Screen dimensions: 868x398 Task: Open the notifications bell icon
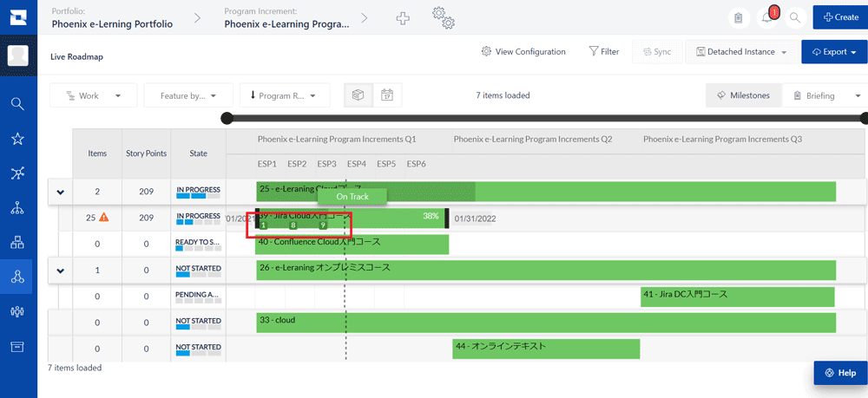(766, 17)
